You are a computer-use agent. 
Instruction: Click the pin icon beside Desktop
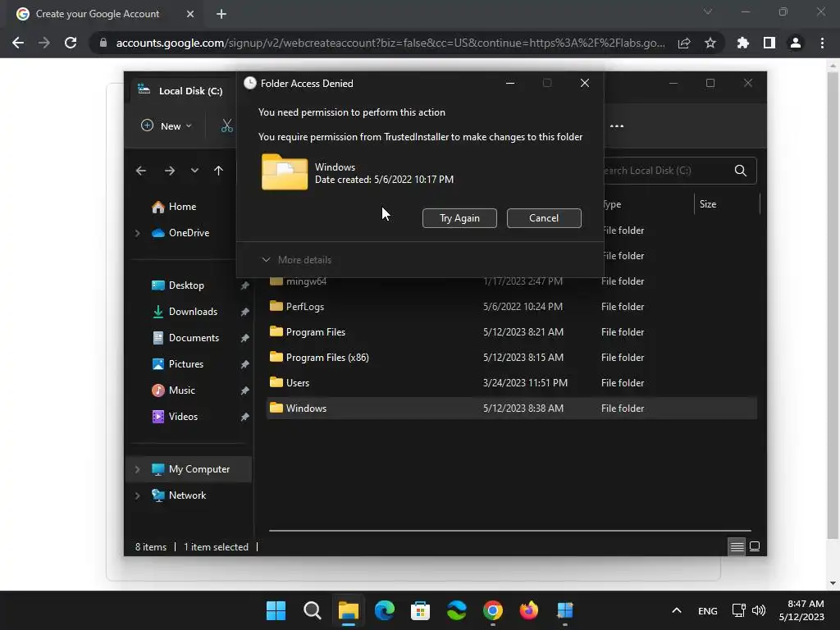coord(244,285)
